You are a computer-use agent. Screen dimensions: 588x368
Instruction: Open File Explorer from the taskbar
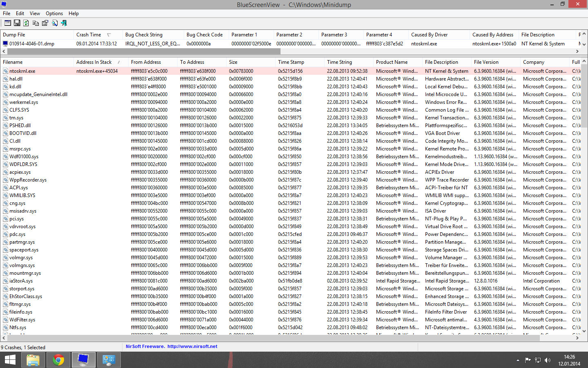click(x=33, y=360)
